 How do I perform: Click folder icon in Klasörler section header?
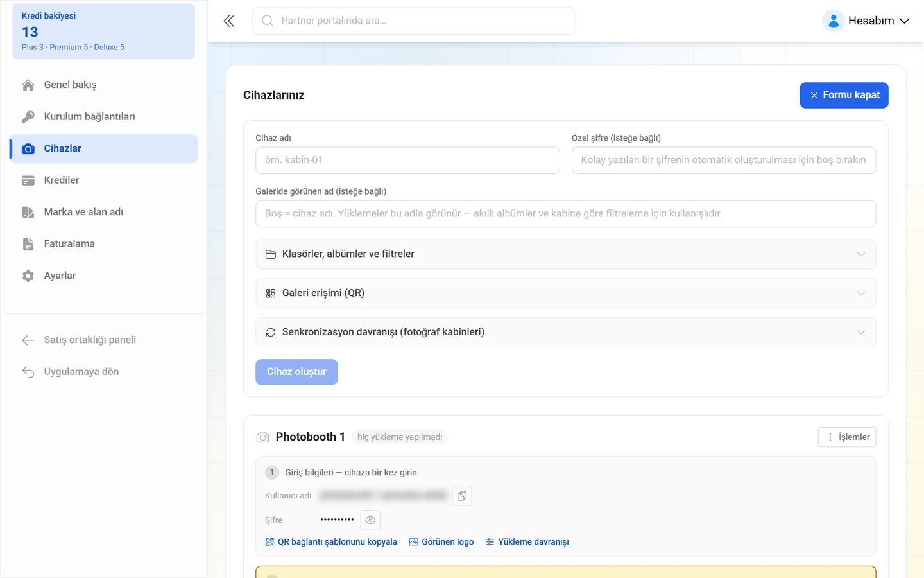[271, 254]
